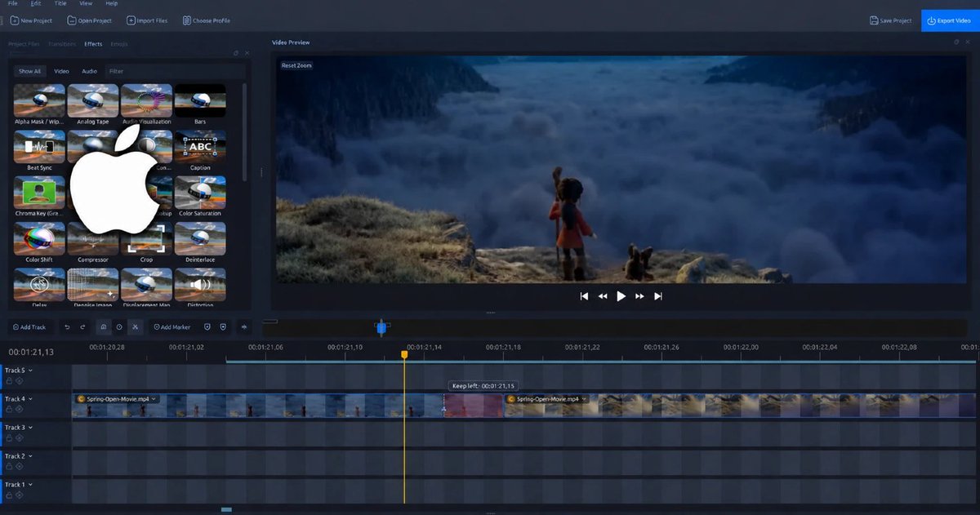980x515 pixels.
Task: Play the video preview
Action: [621, 296]
